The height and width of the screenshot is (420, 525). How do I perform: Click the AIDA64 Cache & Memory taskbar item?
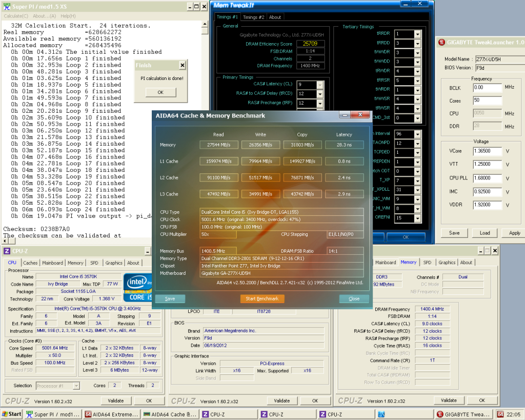tap(170, 414)
